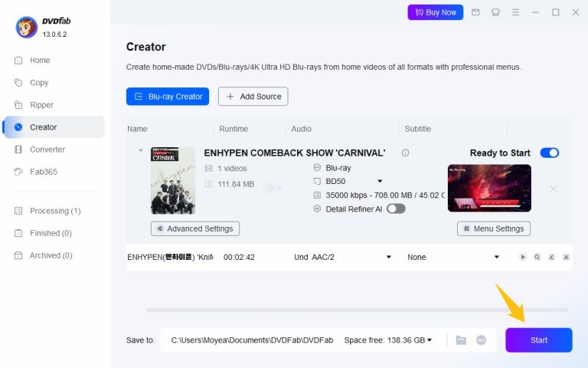The width and height of the screenshot is (588, 368).
Task: Expand the Space free drive dropdown
Action: tap(430, 340)
